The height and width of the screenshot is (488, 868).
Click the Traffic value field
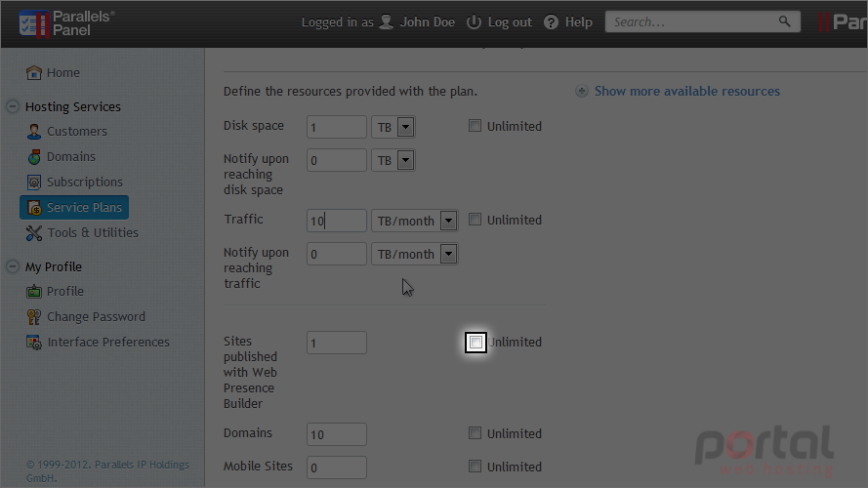tap(337, 221)
